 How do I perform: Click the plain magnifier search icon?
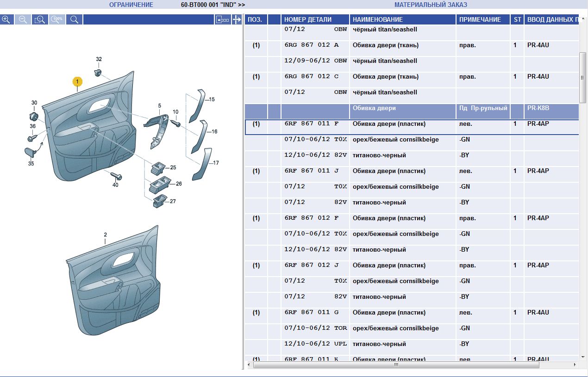[x=74, y=19]
